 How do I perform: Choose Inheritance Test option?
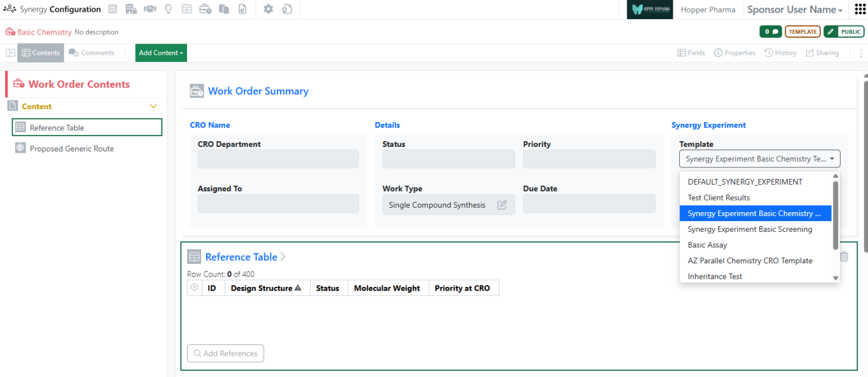756,276
